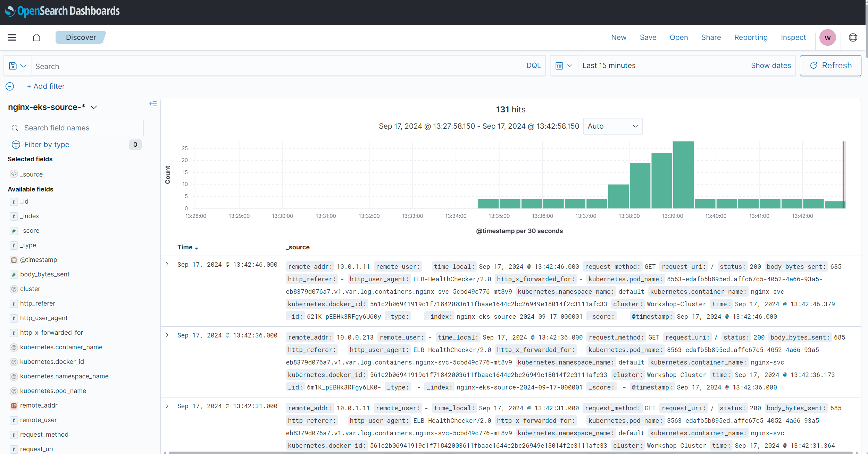Click the kubernetes.docker_id type icon
The width and height of the screenshot is (868, 454).
[14, 362]
